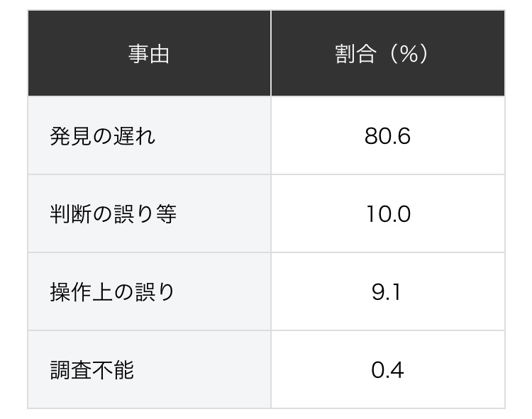Screen dimensions: 532x419
Task: Click the 事由 column header
Action: click(149, 53)
